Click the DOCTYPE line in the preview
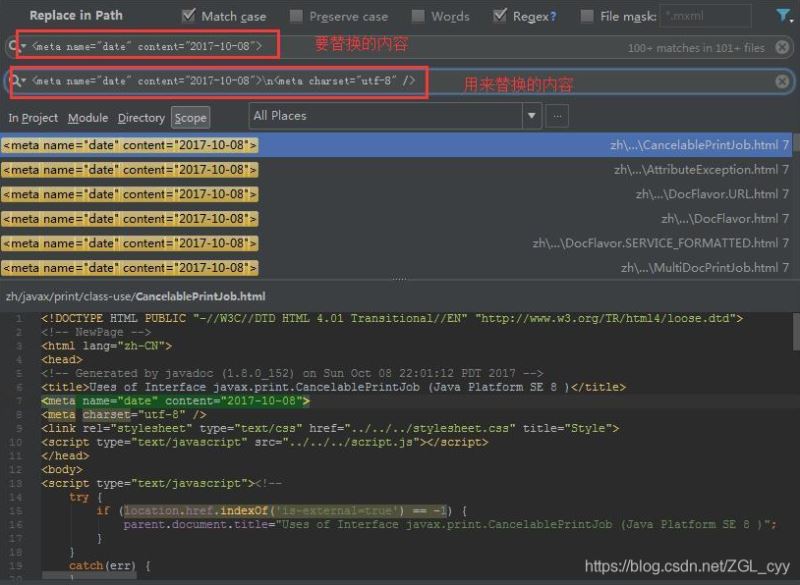The height and width of the screenshot is (585, 800). pos(392,318)
